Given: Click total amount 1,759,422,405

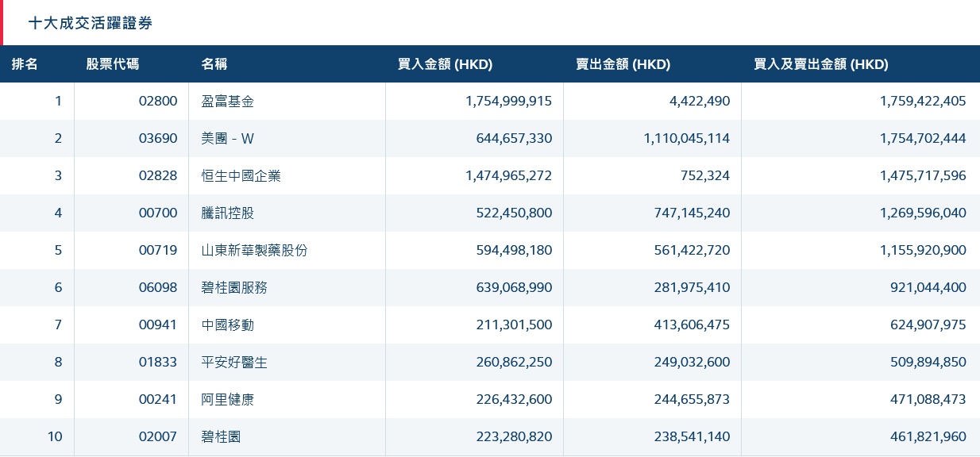Looking at the screenshot, I should [923, 102].
